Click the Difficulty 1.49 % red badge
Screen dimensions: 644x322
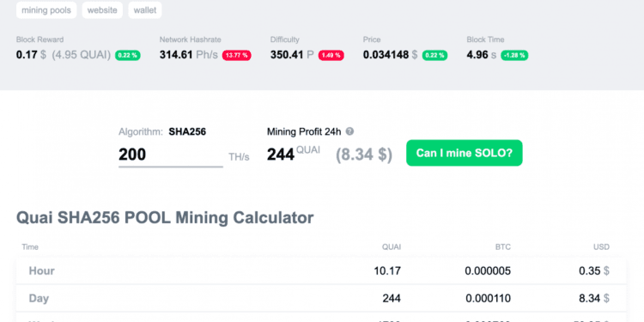click(331, 55)
